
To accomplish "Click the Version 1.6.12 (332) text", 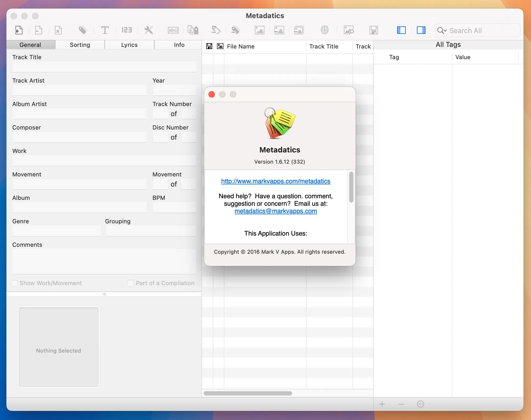I will (280, 162).
